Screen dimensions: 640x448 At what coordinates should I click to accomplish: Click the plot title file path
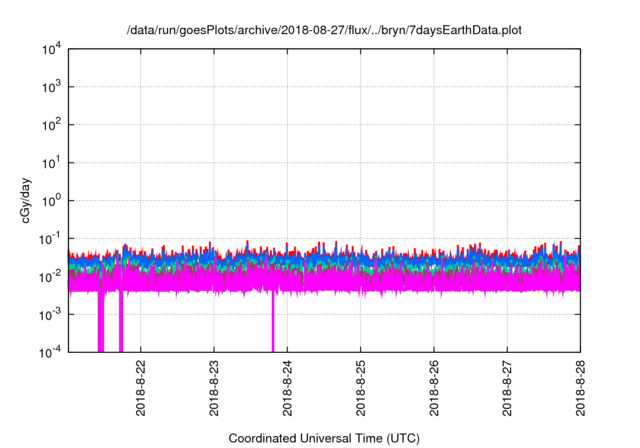(324, 30)
